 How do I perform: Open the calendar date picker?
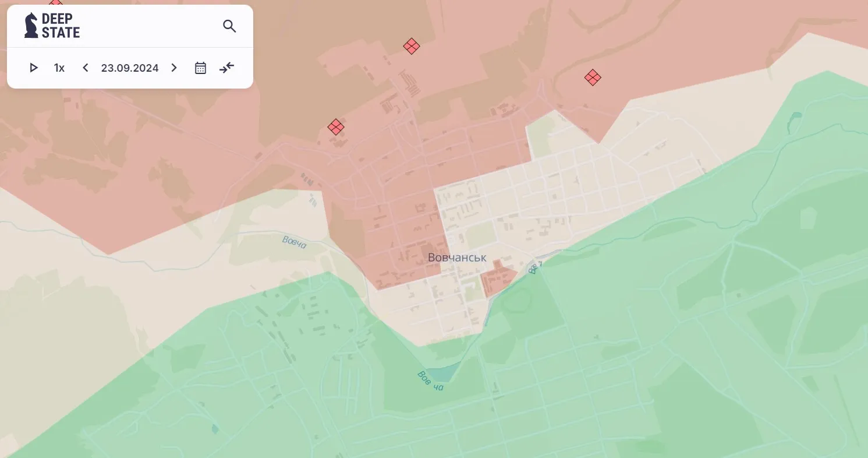pos(200,68)
